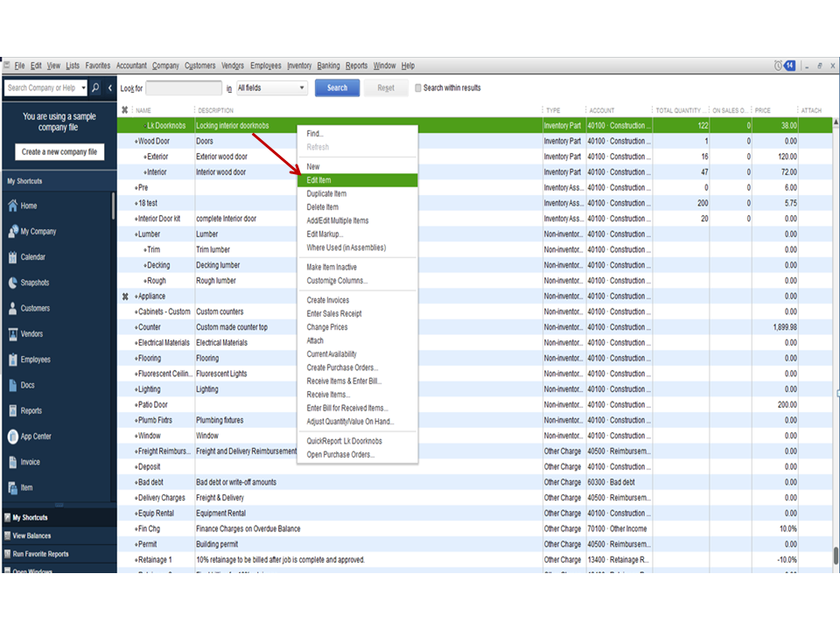Expand the Wood Door item group
Viewport: 840px width, 630px height.
(x=136, y=142)
